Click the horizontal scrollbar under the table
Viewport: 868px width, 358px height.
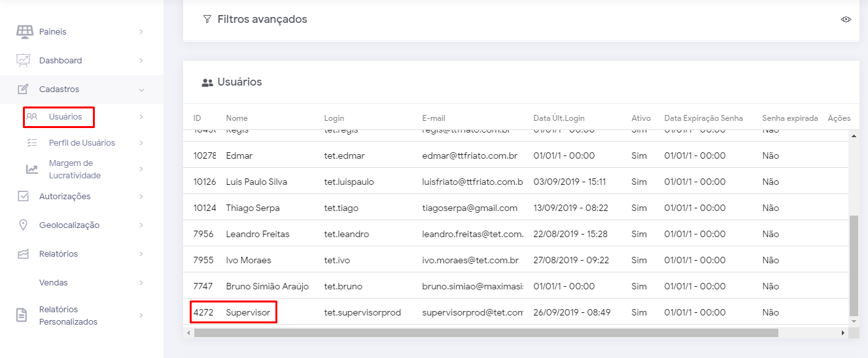click(485, 333)
